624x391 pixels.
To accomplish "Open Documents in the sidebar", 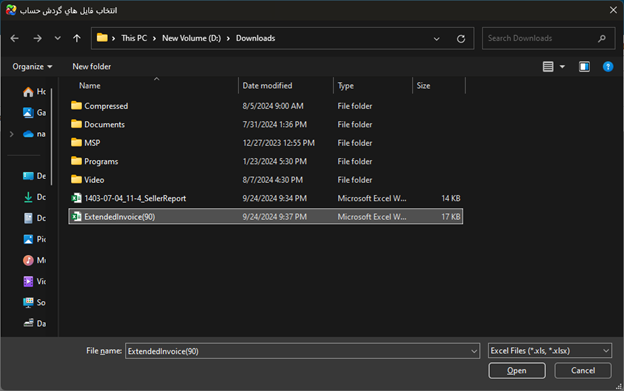I will point(34,218).
